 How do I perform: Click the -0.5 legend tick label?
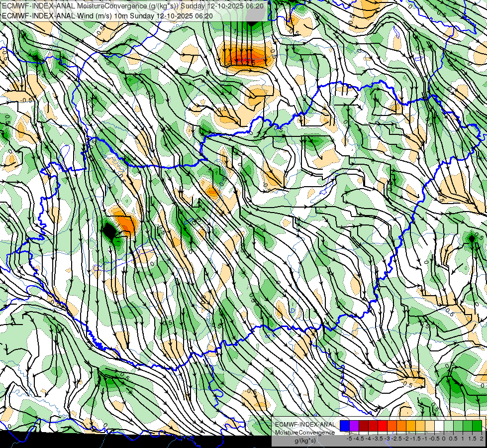click(x=434, y=439)
